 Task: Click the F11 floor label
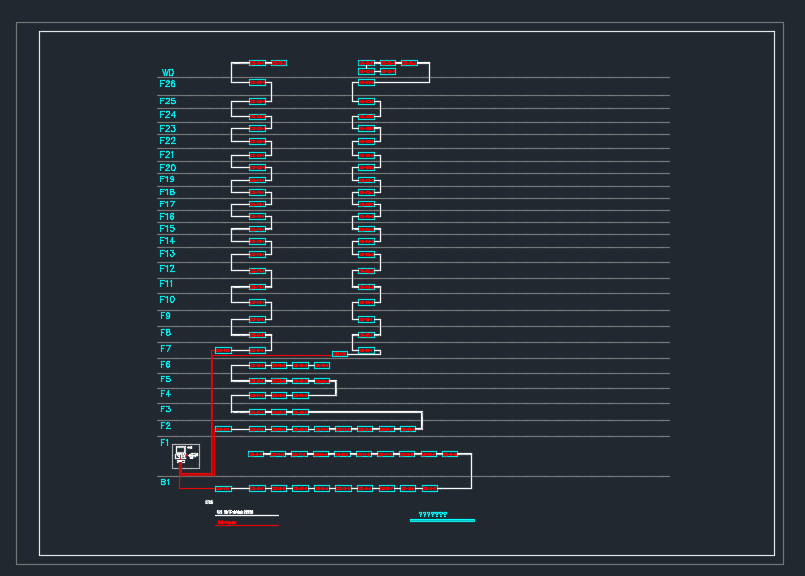coord(166,284)
